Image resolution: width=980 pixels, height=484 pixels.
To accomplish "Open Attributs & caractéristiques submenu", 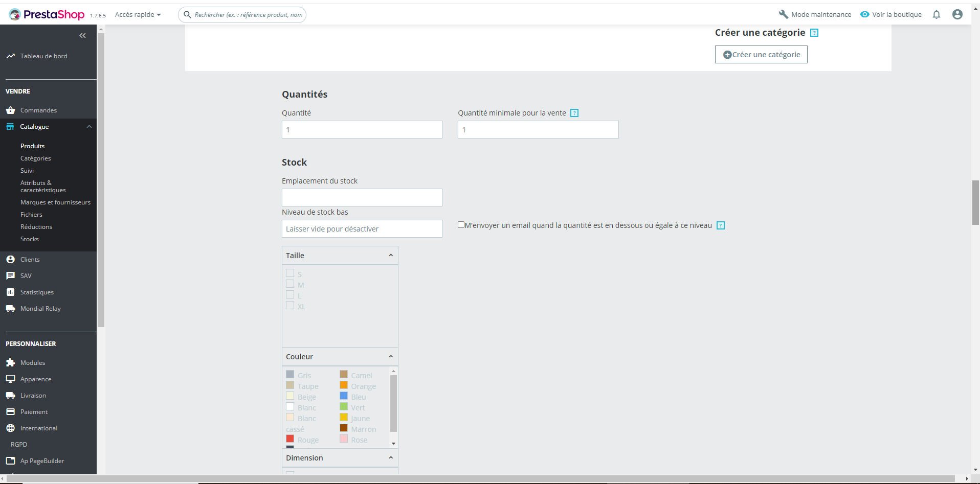I will click(x=43, y=187).
